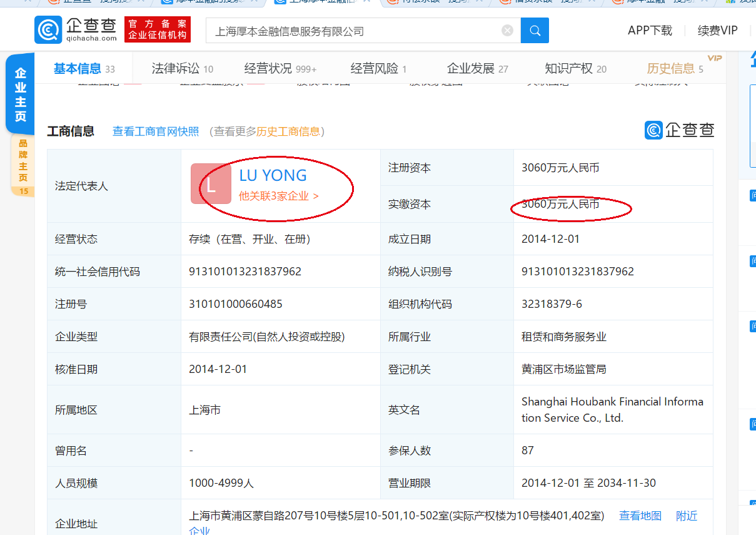Select 所属地区 value 上海市
The height and width of the screenshot is (535, 756).
[x=205, y=410]
